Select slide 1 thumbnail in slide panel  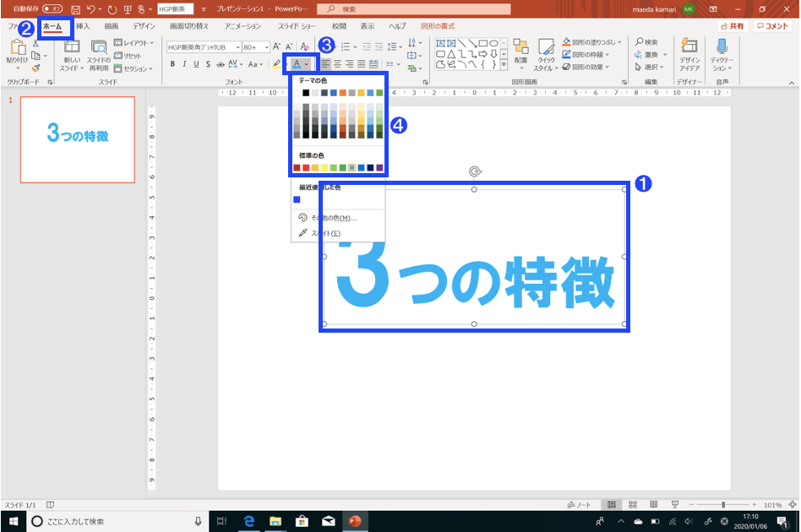click(x=78, y=139)
